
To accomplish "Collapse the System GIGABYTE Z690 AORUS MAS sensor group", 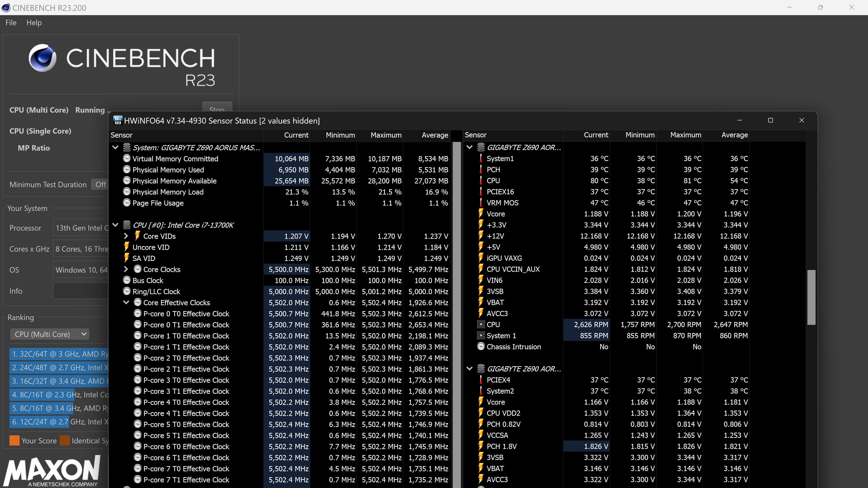I will [x=115, y=148].
